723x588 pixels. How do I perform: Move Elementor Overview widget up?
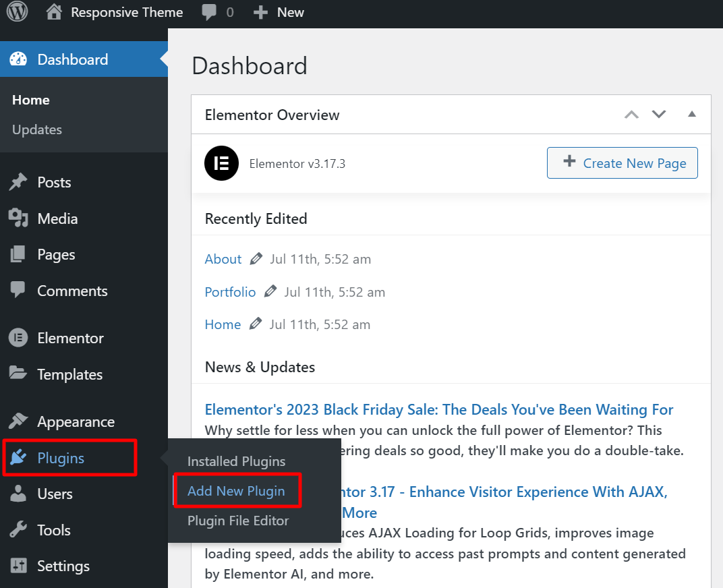pyautogui.click(x=632, y=115)
